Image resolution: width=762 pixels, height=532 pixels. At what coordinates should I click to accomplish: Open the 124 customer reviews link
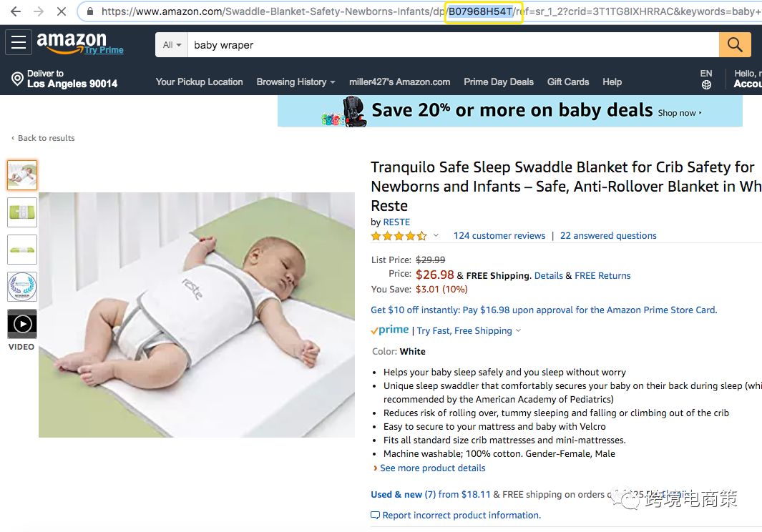coord(499,236)
